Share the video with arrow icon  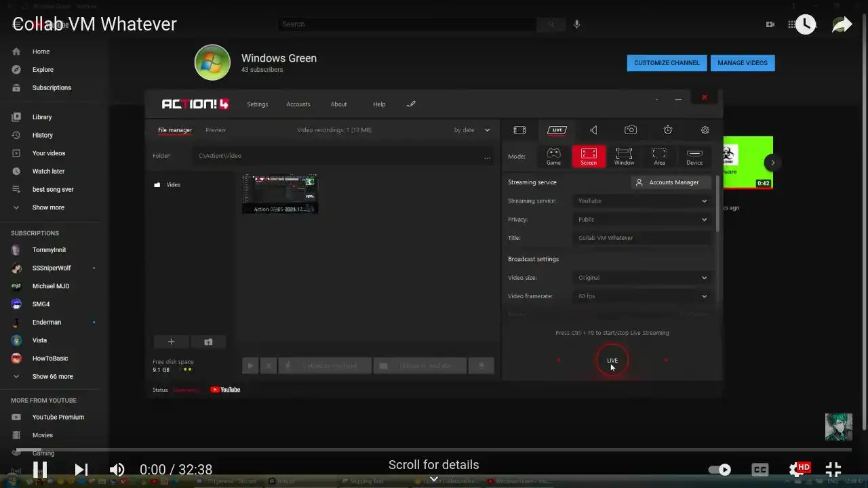[x=842, y=25]
